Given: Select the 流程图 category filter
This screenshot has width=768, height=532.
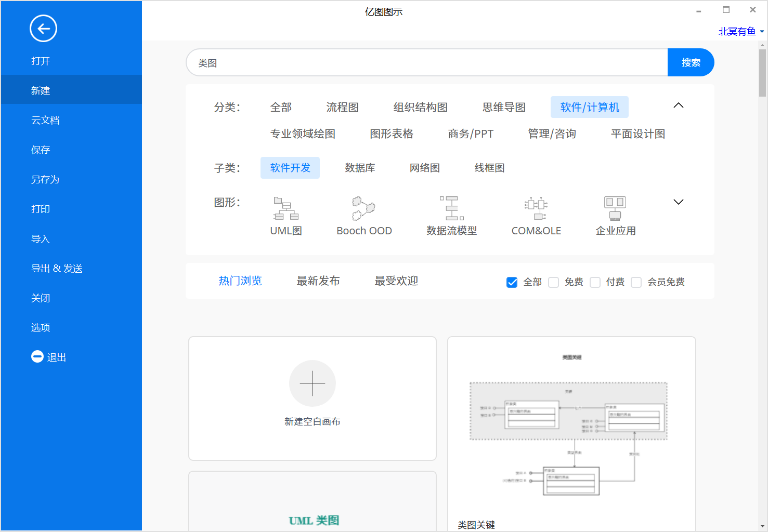Looking at the screenshot, I should click(x=343, y=107).
